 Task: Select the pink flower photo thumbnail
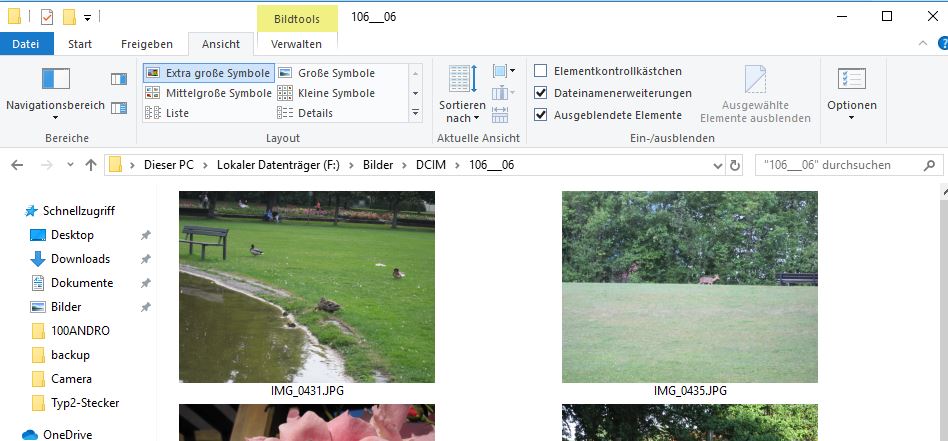point(307,422)
